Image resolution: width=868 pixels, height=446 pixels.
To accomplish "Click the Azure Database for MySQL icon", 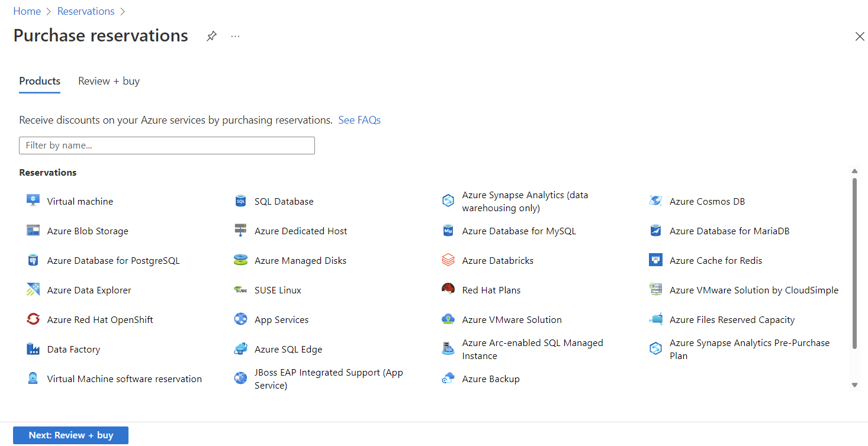I will 448,231.
